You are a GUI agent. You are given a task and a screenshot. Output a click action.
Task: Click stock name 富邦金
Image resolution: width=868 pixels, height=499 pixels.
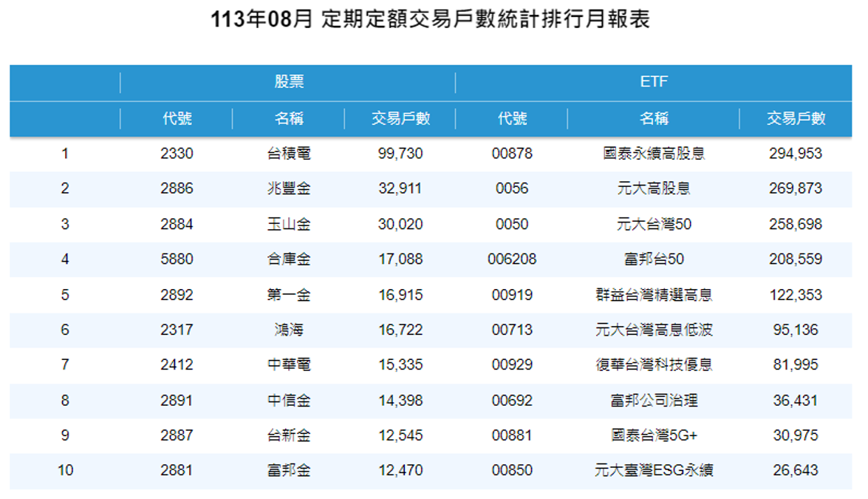(x=288, y=470)
